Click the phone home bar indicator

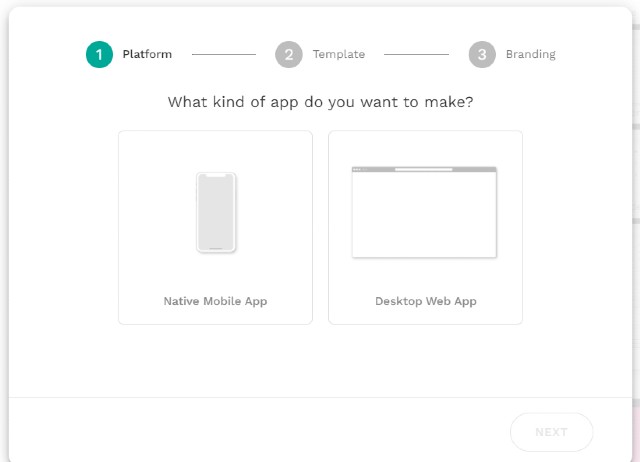216,248
